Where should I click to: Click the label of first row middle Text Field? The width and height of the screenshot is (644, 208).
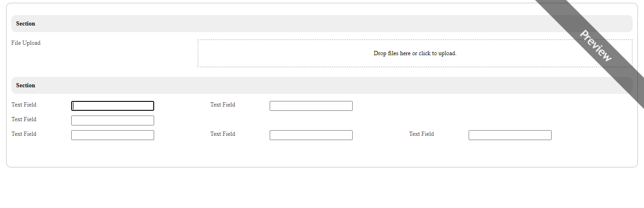[223, 105]
